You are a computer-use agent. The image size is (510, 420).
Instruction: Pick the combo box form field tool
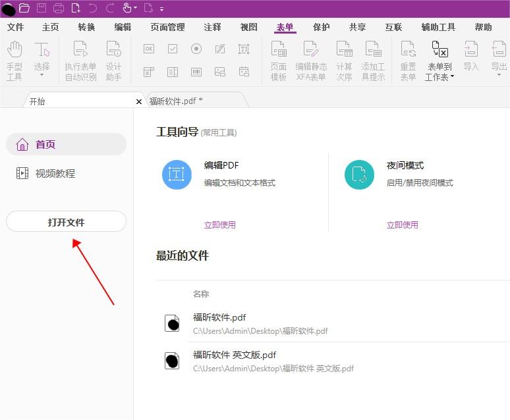point(149,72)
